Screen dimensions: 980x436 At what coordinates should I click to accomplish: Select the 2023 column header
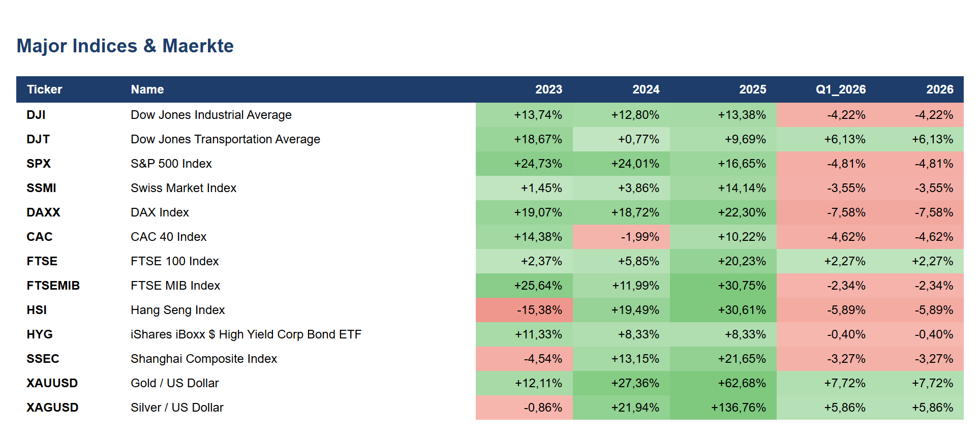[x=548, y=89]
